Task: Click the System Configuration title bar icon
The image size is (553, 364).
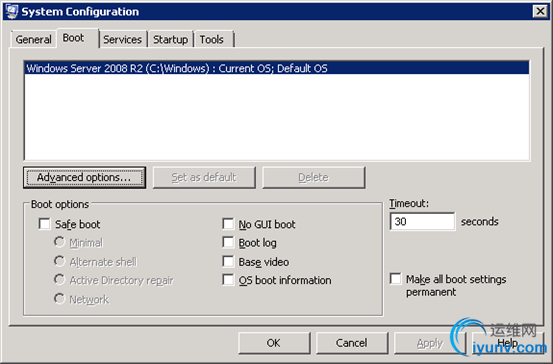Action: coord(11,12)
